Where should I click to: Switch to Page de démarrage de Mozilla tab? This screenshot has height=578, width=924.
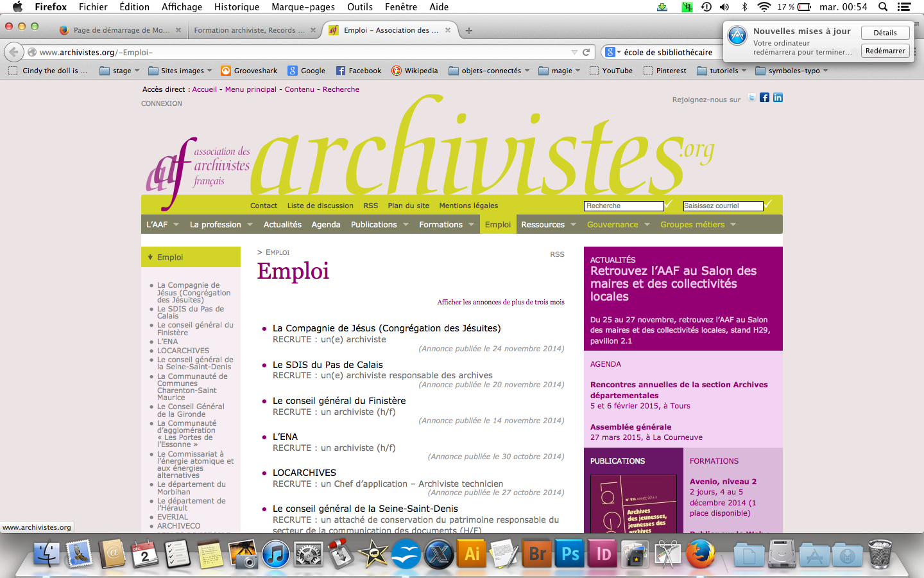121,30
